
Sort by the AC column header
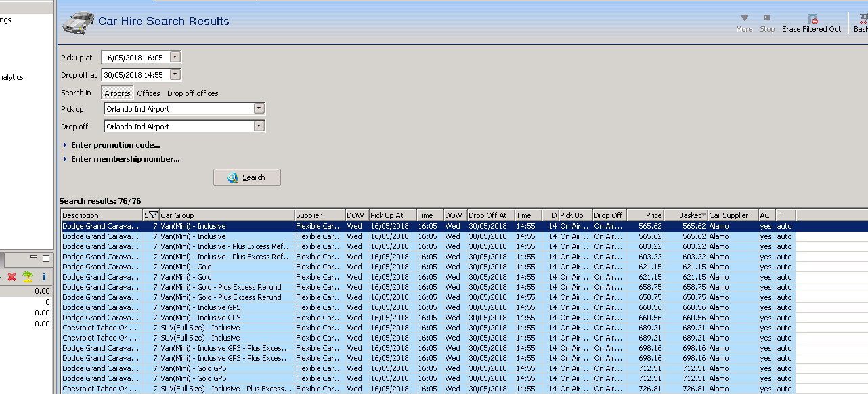766,215
